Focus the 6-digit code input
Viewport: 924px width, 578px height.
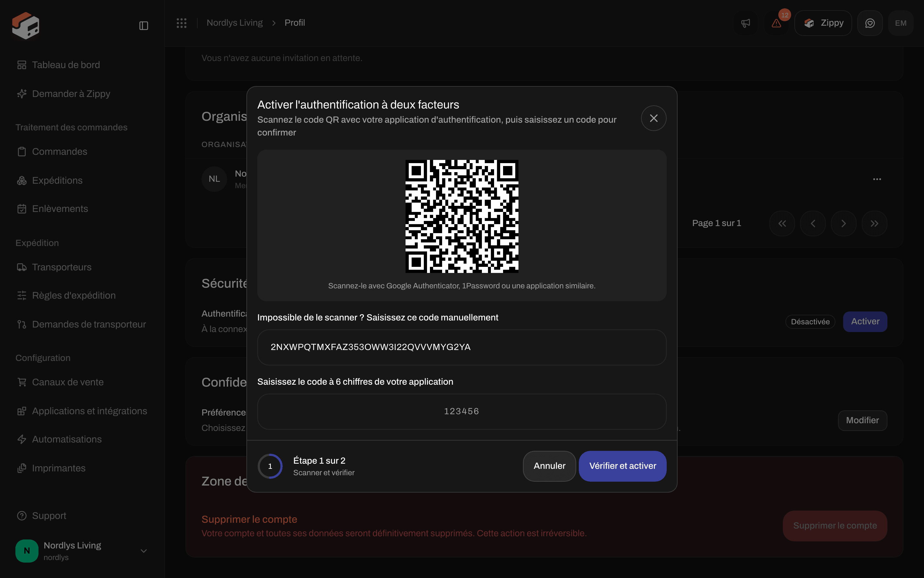tap(462, 412)
